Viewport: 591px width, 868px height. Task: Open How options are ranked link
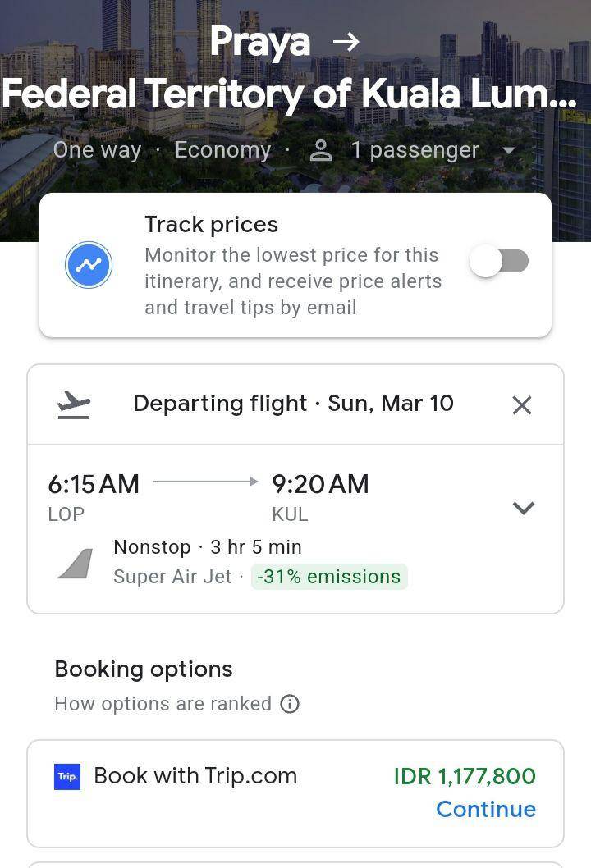click(163, 704)
